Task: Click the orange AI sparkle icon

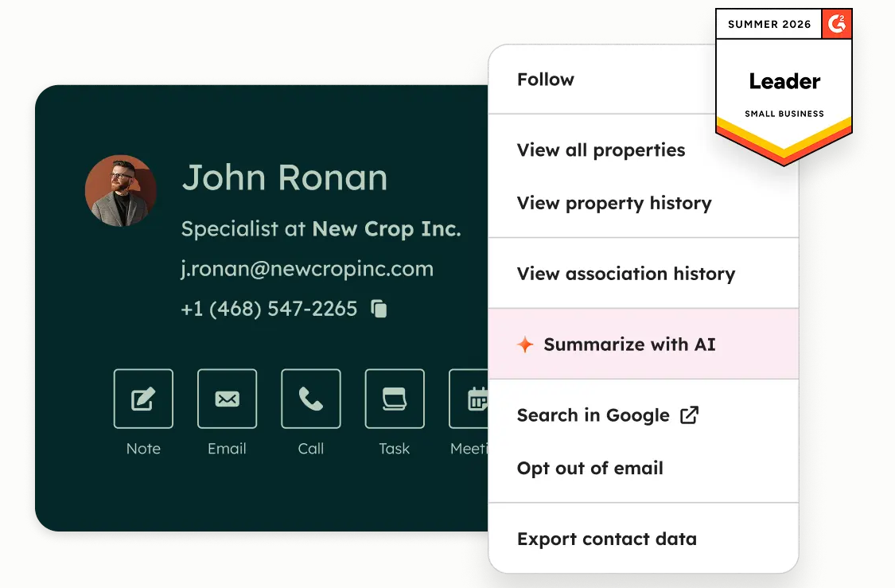Action: pos(525,345)
